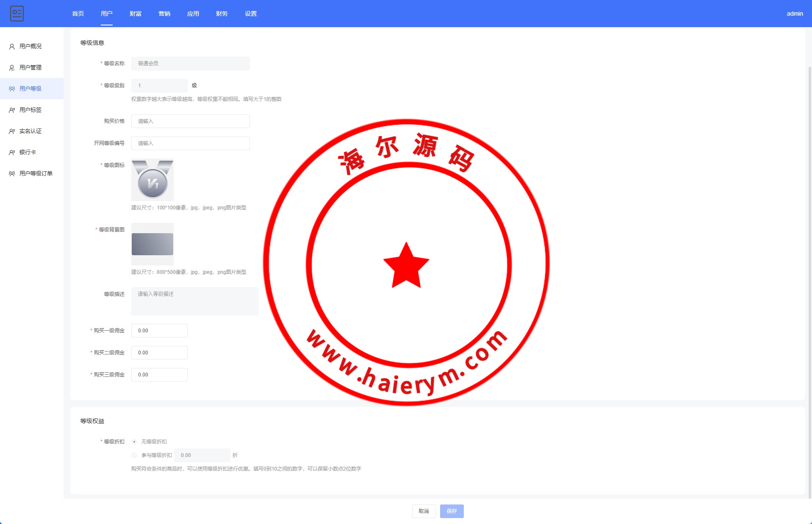Image resolution: width=812 pixels, height=524 pixels.
Task: Click the 用户标签 sidebar icon
Action: point(12,110)
